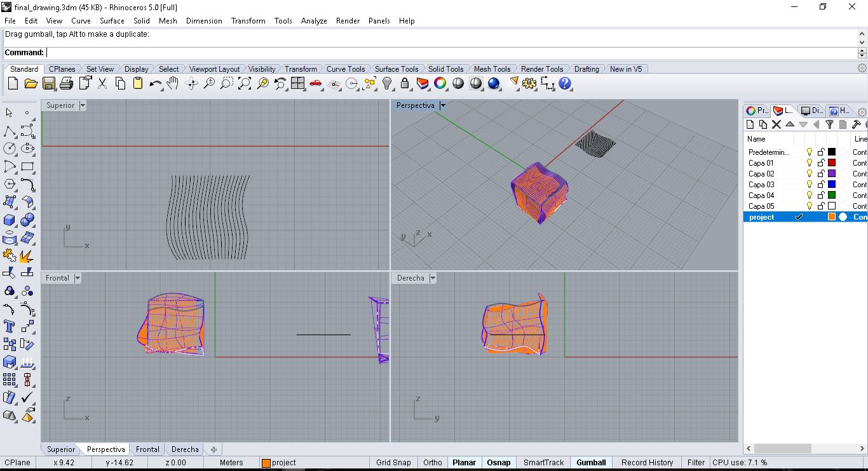Open the Frontal viewport dropdown arrow

pyautogui.click(x=78, y=278)
